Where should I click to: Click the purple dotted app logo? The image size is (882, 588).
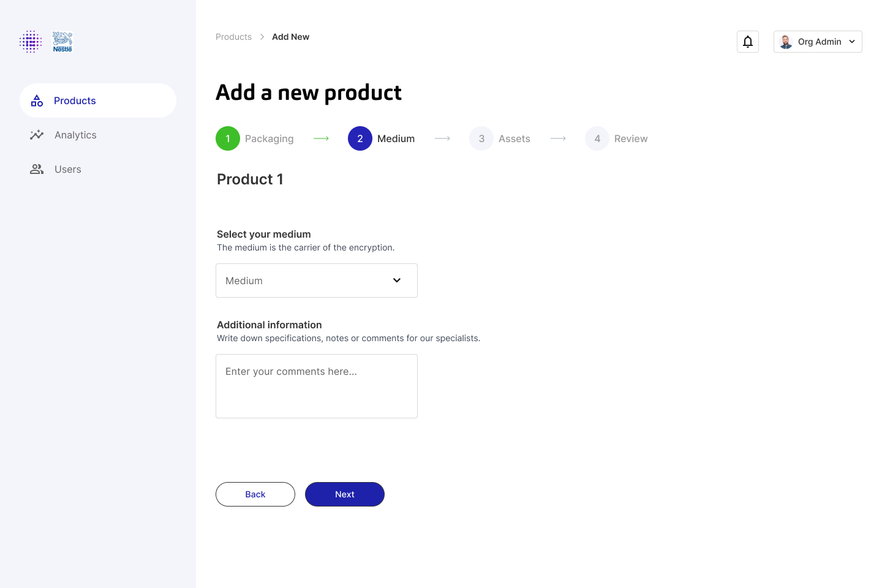[x=31, y=42]
